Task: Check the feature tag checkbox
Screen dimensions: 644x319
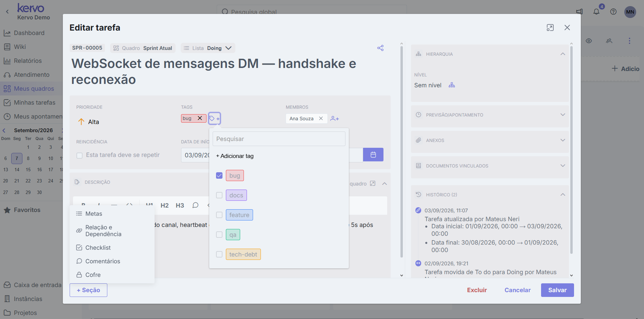Action: (219, 215)
